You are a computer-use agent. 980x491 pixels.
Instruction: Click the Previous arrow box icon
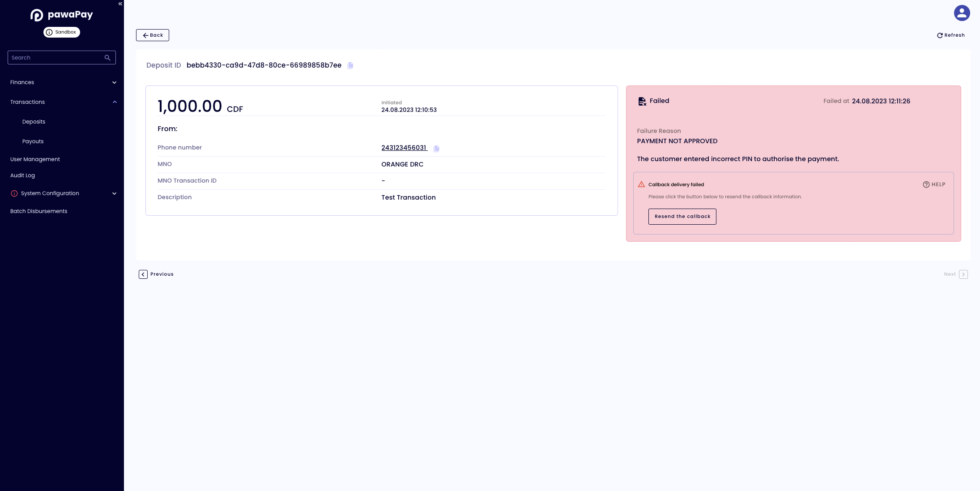[143, 274]
